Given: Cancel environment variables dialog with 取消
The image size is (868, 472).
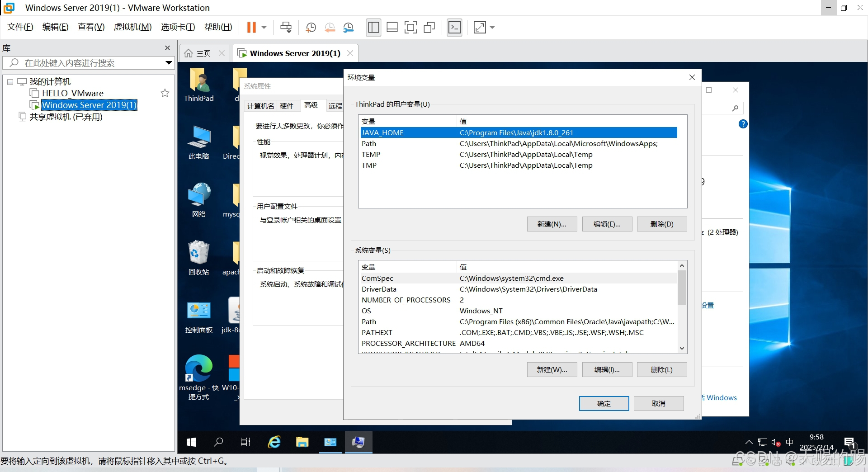Looking at the screenshot, I should click(659, 403).
